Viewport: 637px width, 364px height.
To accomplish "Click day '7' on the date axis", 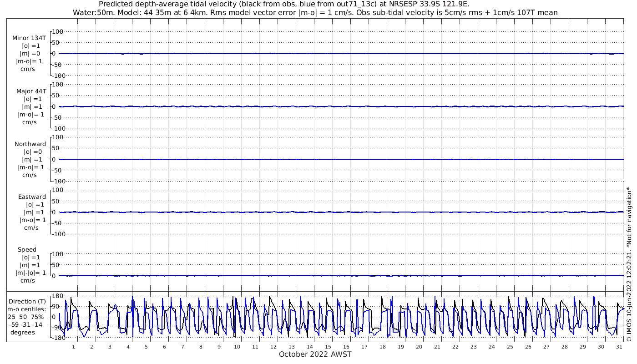I will pyautogui.click(x=182, y=347).
